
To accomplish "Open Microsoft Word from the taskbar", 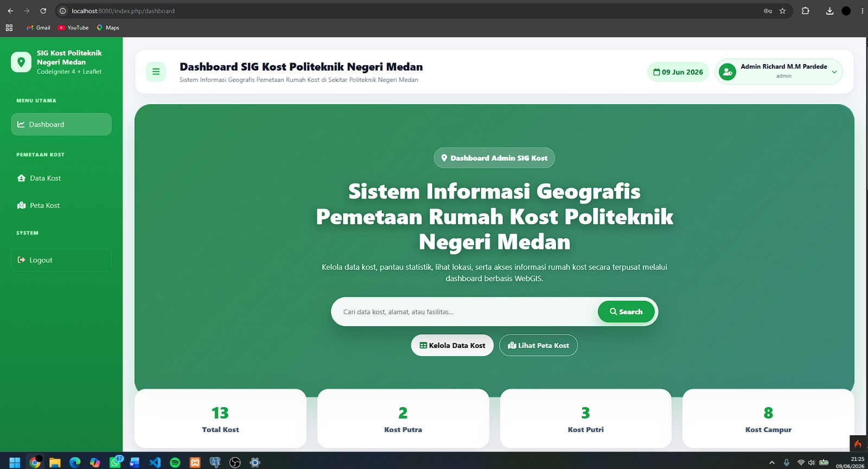I will click(x=135, y=462).
